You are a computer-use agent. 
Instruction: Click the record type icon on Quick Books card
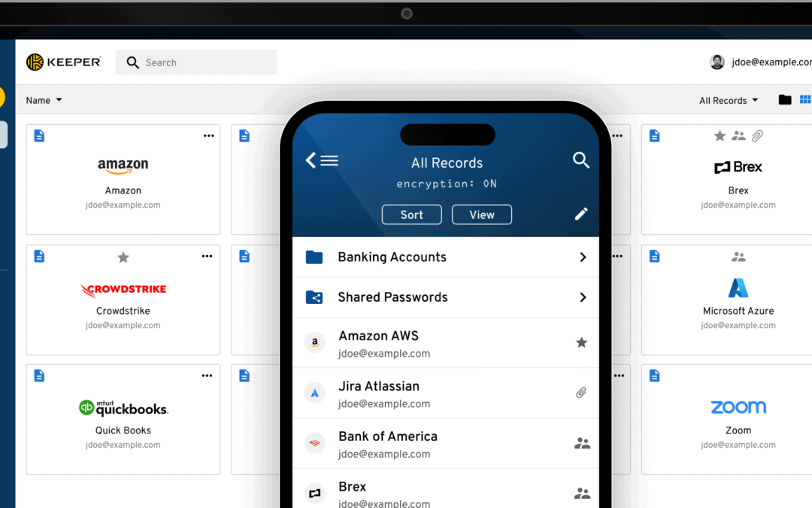pos(39,376)
